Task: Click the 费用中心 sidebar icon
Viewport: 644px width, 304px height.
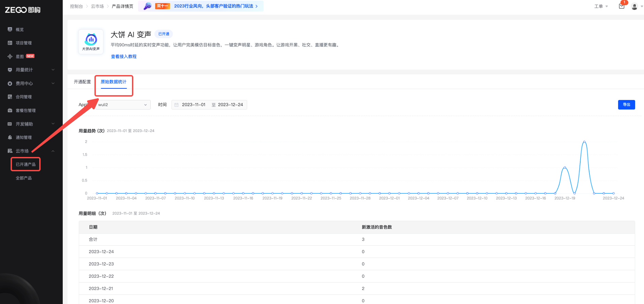Action: (10, 84)
